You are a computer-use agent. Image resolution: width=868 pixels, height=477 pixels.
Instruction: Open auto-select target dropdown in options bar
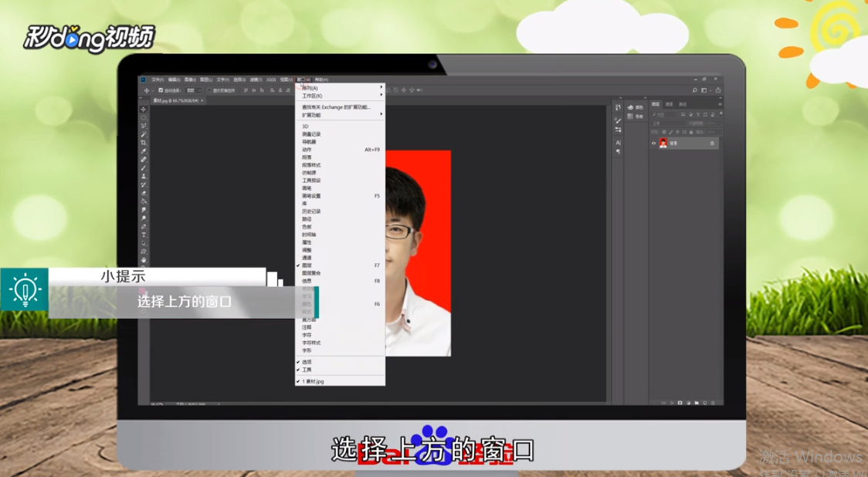(x=193, y=91)
